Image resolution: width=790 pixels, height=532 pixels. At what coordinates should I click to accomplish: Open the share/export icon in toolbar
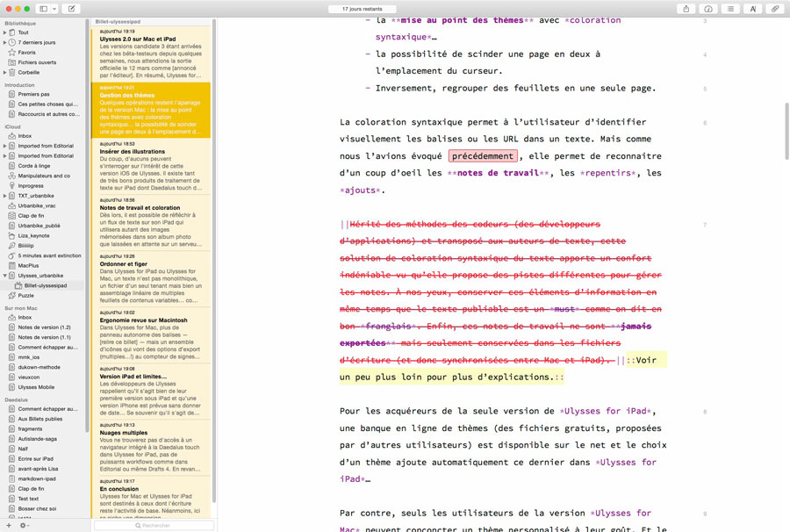tap(686, 9)
